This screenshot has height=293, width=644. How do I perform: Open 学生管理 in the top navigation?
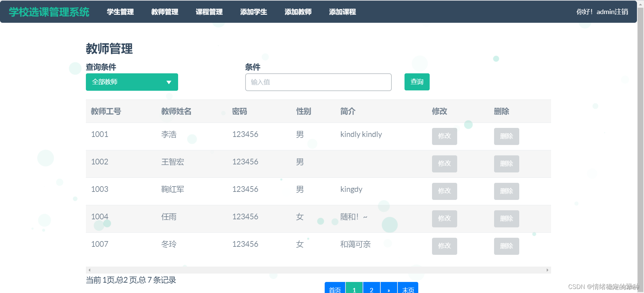[x=120, y=12]
